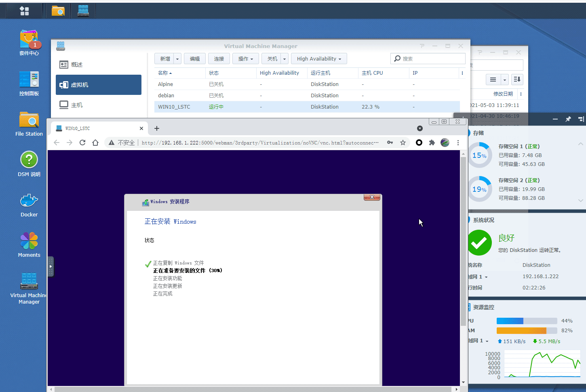This screenshot has height=392, width=586.
Task: Focus the 搜索 field in Virtual Machine Manager
Action: point(428,59)
